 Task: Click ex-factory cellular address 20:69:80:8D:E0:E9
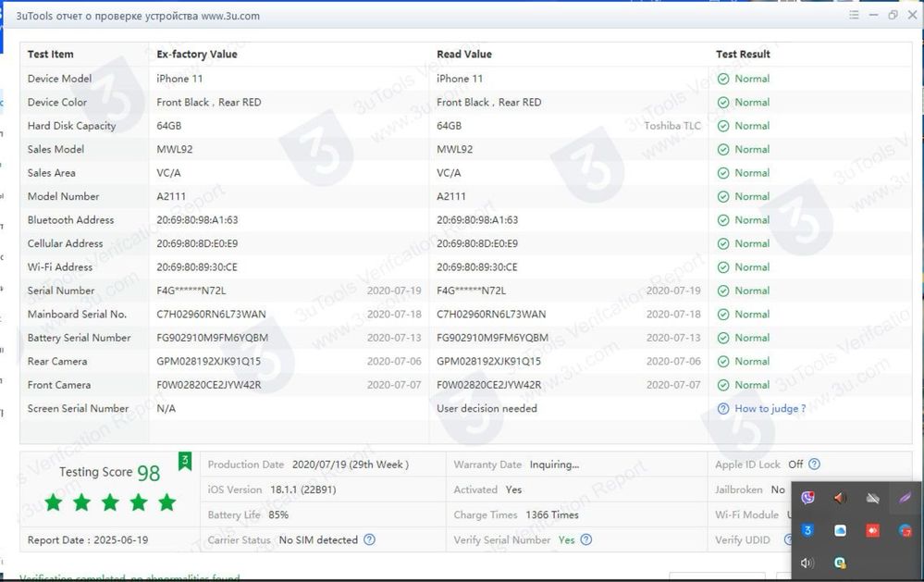[x=197, y=243]
